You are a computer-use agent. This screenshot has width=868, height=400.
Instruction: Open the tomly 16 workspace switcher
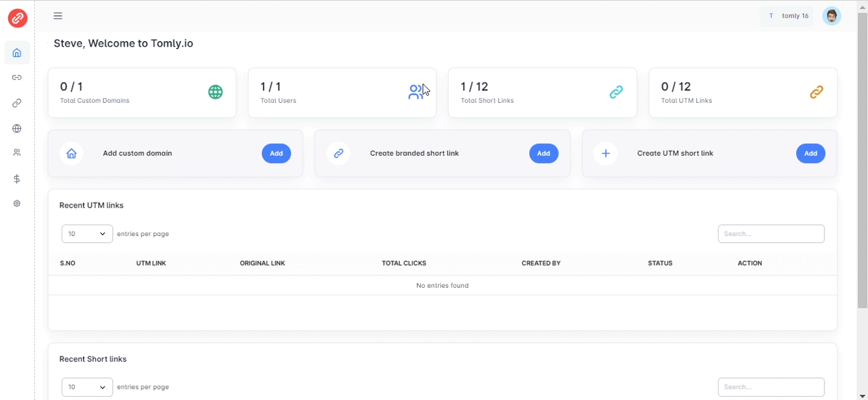click(787, 16)
